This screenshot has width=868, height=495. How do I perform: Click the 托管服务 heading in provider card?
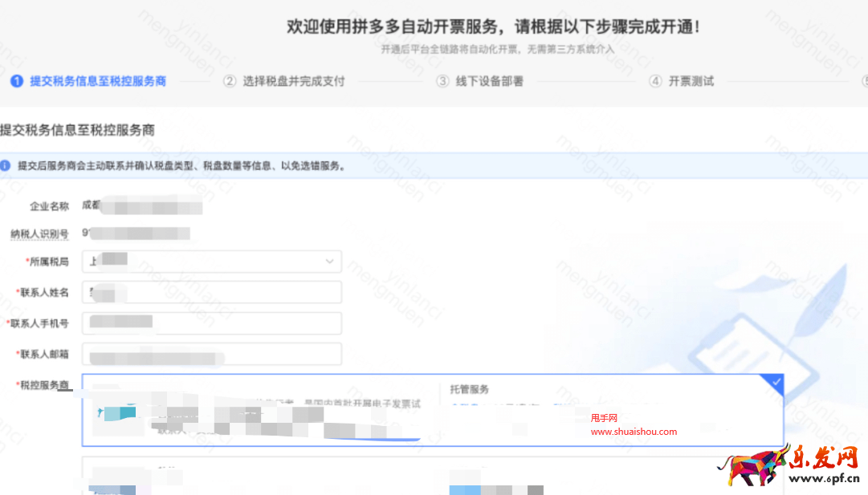click(x=470, y=389)
